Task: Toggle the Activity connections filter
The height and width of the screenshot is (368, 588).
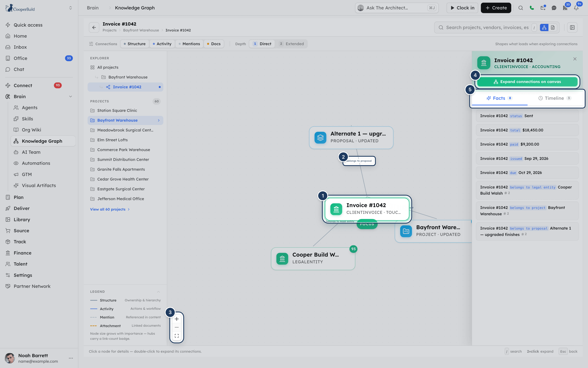Action: (x=162, y=44)
